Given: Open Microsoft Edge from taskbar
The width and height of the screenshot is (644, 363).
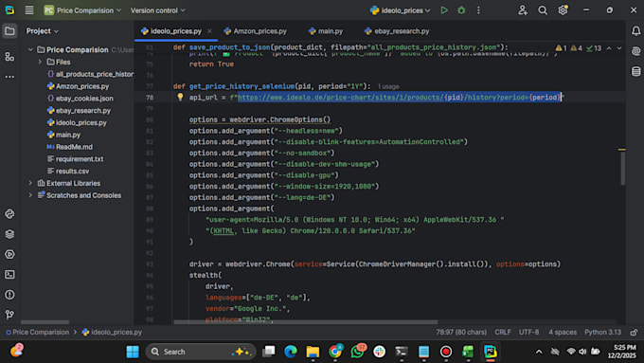Looking at the screenshot, I should (x=291, y=352).
